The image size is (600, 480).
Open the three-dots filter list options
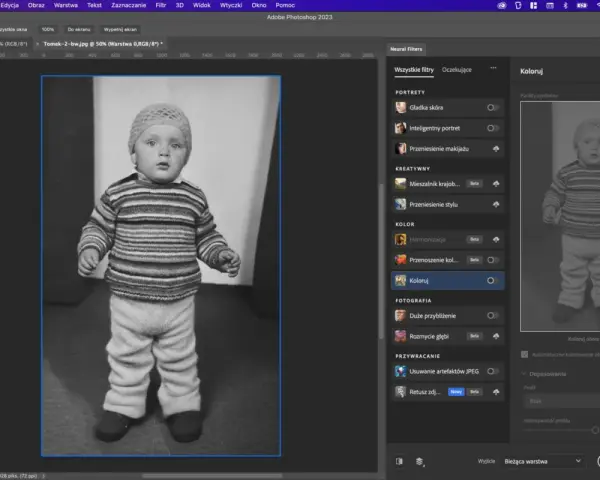493,68
